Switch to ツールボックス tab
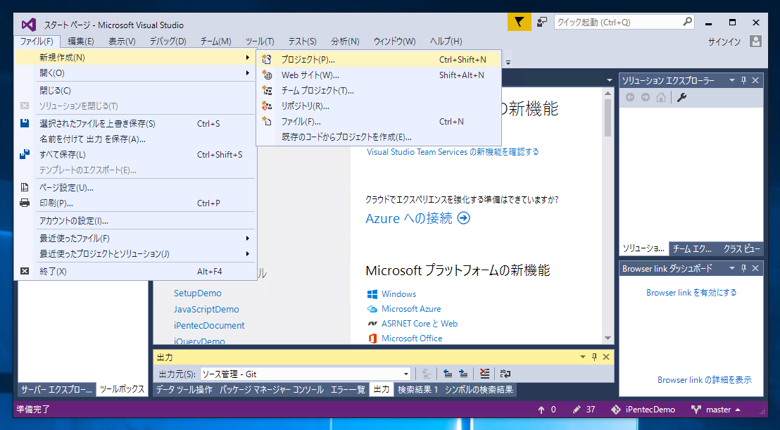Image resolution: width=780 pixels, height=430 pixels. pos(122,389)
